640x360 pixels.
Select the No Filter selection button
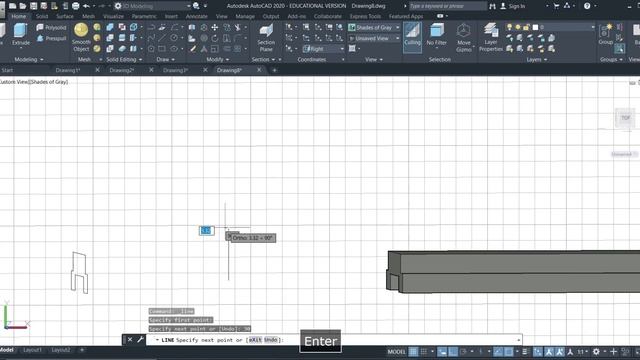point(436,35)
